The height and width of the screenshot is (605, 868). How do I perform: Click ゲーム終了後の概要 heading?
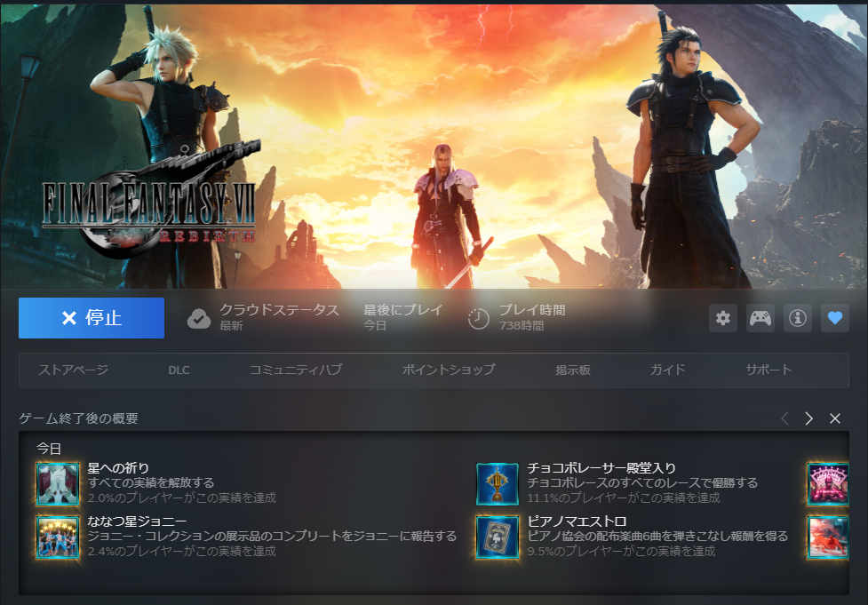pos(78,418)
